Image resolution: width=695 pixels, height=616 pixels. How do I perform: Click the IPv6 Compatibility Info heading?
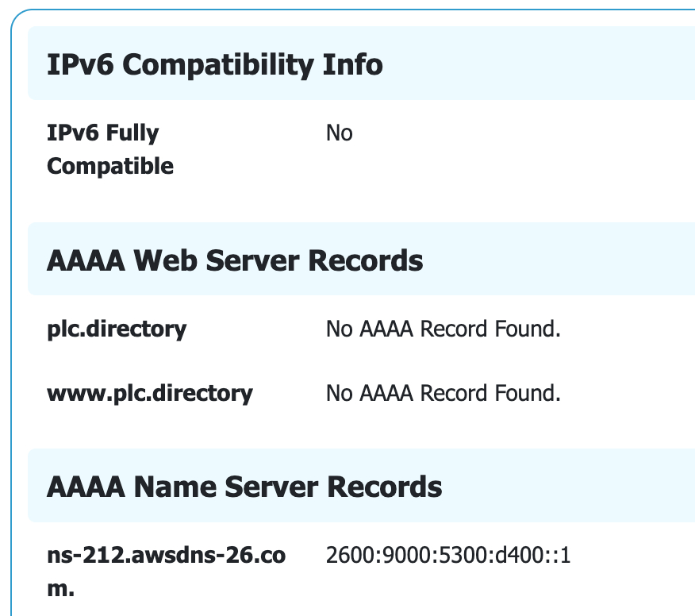pos(214,65)
